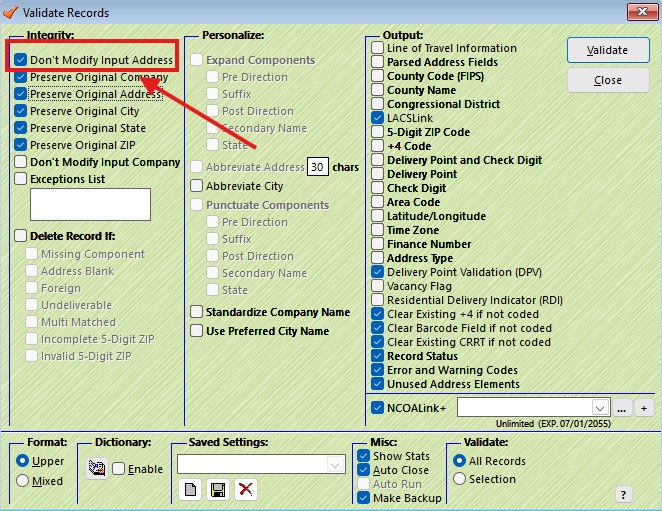Delete saved settings with red X icon
Viewport: 662px width, 511px height.
coord(246,489)
